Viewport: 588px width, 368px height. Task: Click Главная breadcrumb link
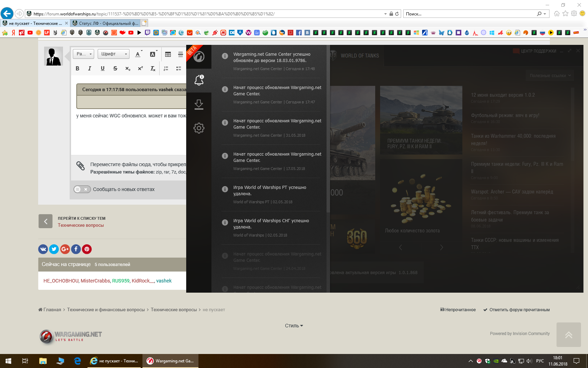click(x=50, y=310)
